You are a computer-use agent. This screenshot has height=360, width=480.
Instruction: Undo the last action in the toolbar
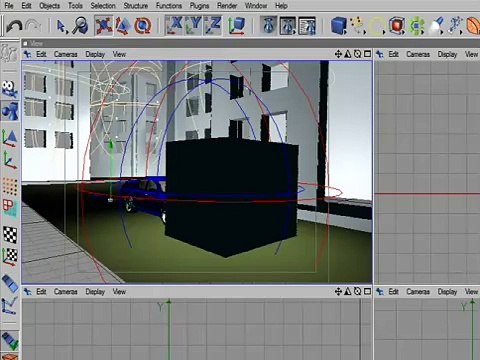[14, 26]
